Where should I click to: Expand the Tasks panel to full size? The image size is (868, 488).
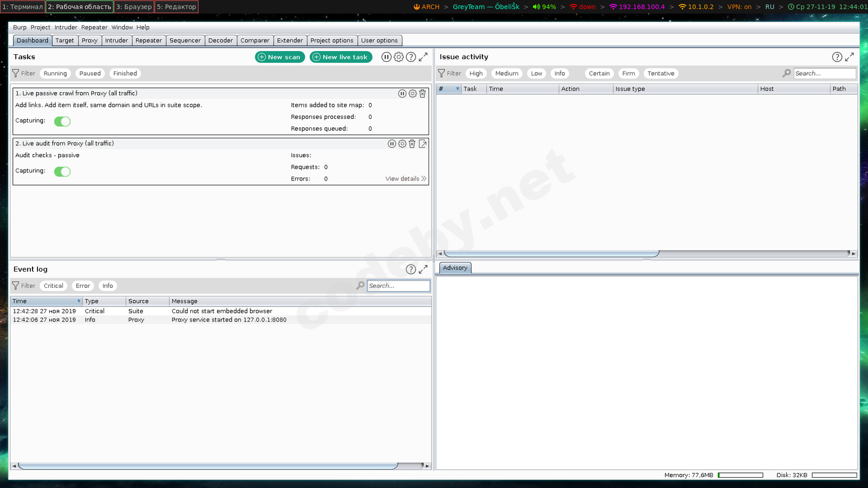pos(423,57)
